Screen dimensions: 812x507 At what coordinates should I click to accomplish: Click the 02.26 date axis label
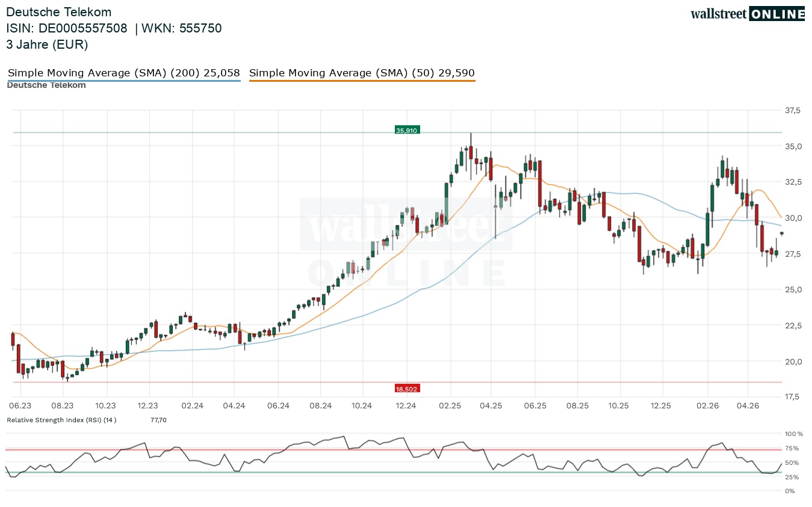[707, 406]
